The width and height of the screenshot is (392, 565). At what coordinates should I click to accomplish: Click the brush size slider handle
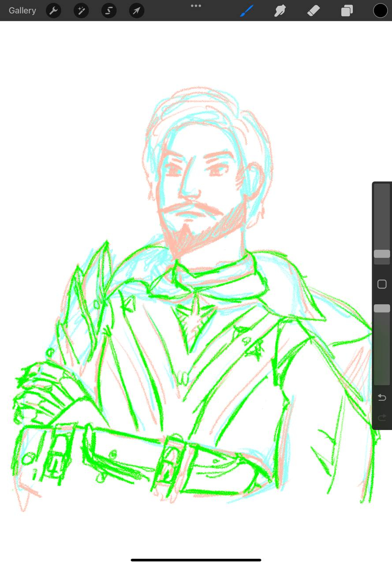(x=382, y=254)
